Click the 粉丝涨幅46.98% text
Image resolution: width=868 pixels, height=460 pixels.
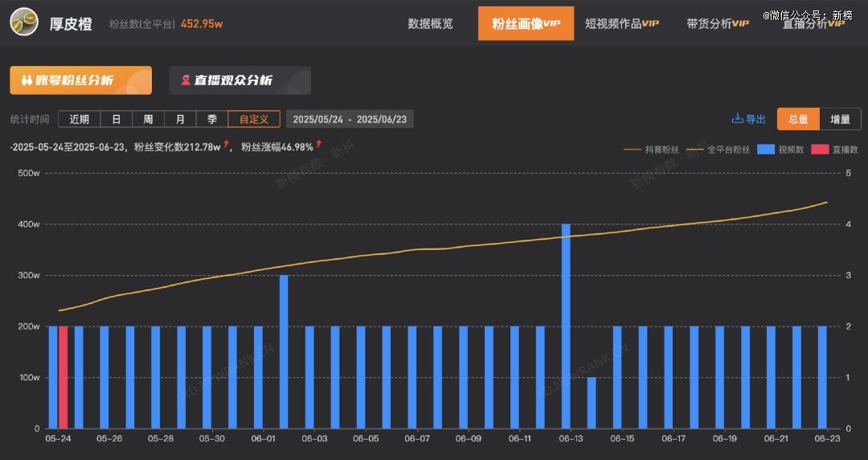click(276, 147)
